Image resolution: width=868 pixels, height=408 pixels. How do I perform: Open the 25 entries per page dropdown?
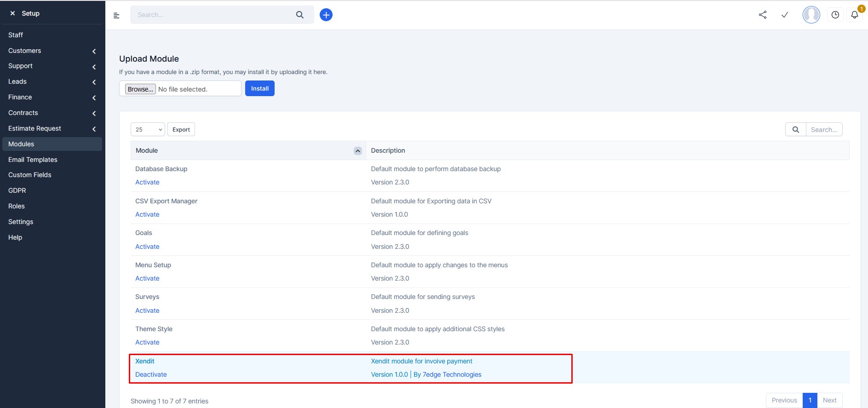[x=148, y=130]
